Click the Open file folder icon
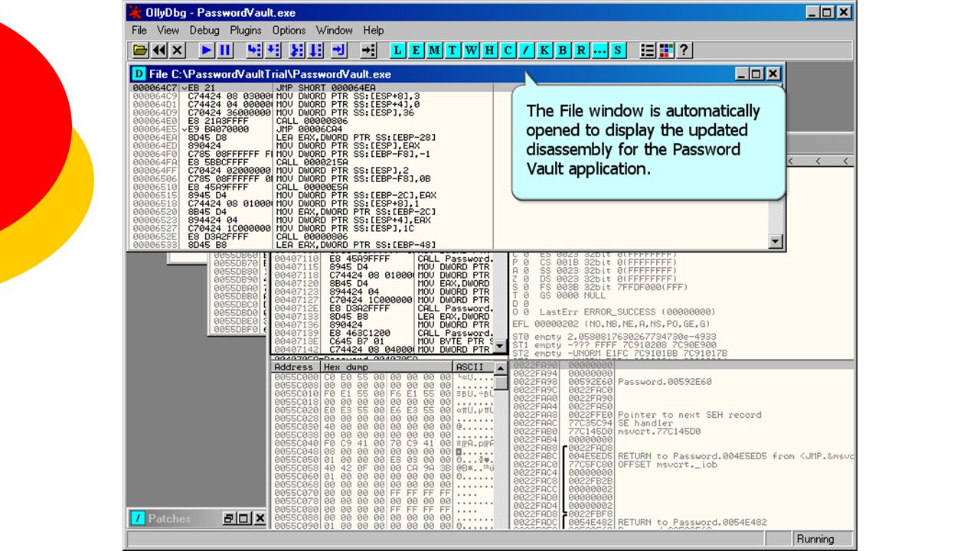This screenshot has height=551, width=980. coord(140,51)
